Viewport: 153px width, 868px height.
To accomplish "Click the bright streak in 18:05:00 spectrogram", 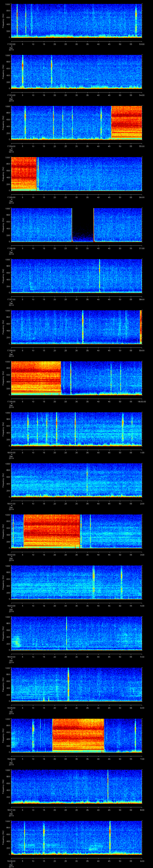I will click(x=68, y=684).
